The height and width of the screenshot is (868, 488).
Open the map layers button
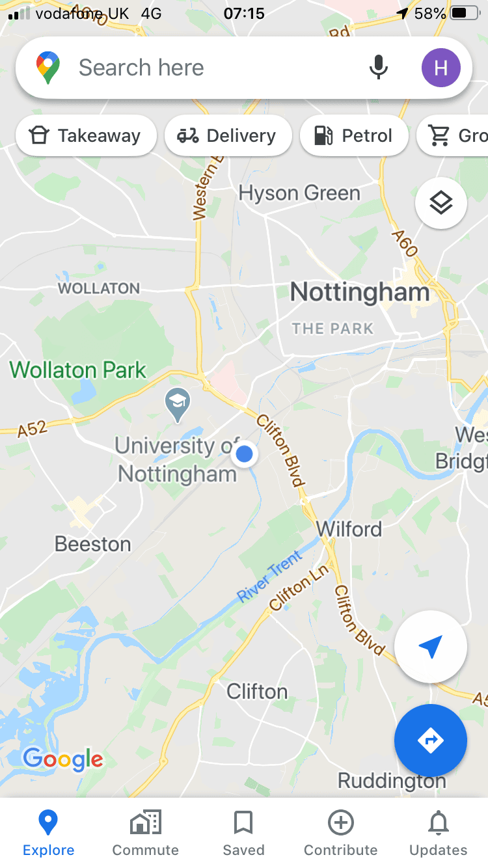[441, 203]
